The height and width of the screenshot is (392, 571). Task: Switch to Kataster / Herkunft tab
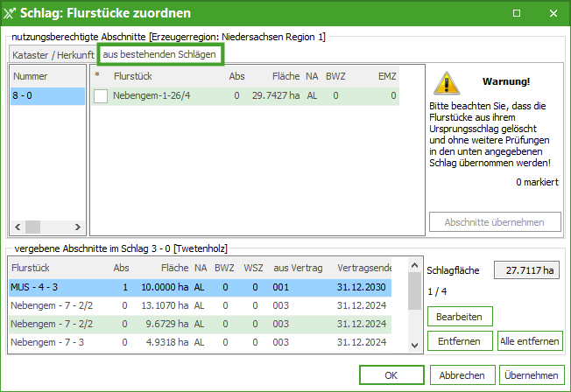(x=53, y=55)
